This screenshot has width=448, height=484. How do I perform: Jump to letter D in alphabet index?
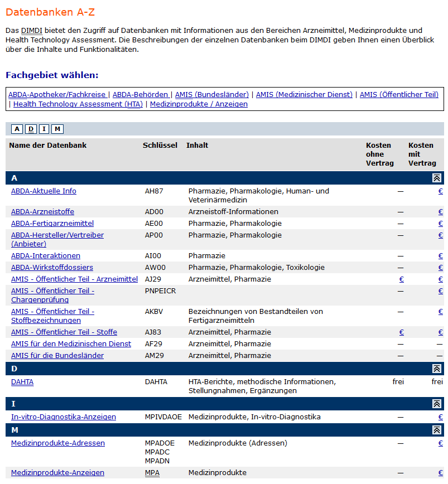point(31,129)
